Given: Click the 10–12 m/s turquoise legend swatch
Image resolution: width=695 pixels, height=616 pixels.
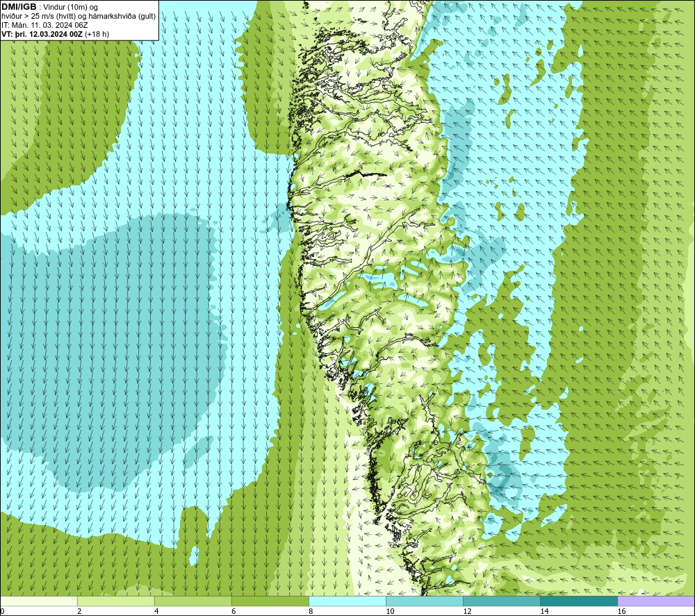Looking at the screenshot, I should 425,601.
